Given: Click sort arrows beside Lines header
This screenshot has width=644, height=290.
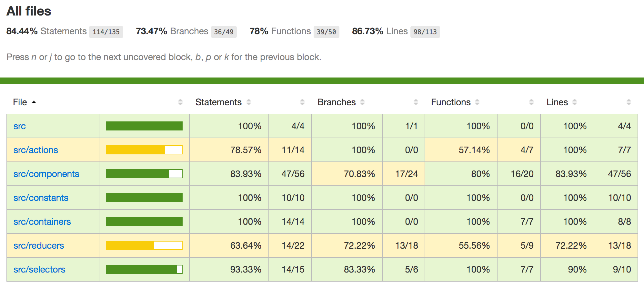Looking at the screenshot, I should click(575, 102).
